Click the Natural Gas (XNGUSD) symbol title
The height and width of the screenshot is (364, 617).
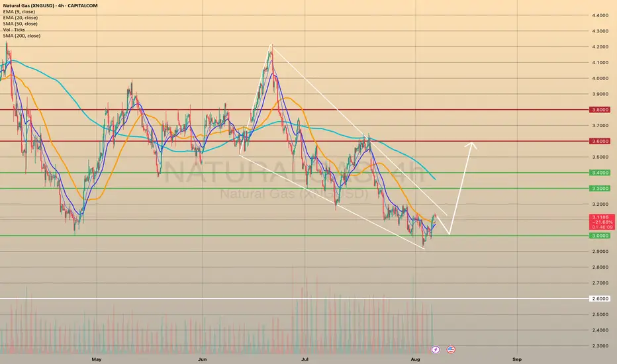pos(50,5)
